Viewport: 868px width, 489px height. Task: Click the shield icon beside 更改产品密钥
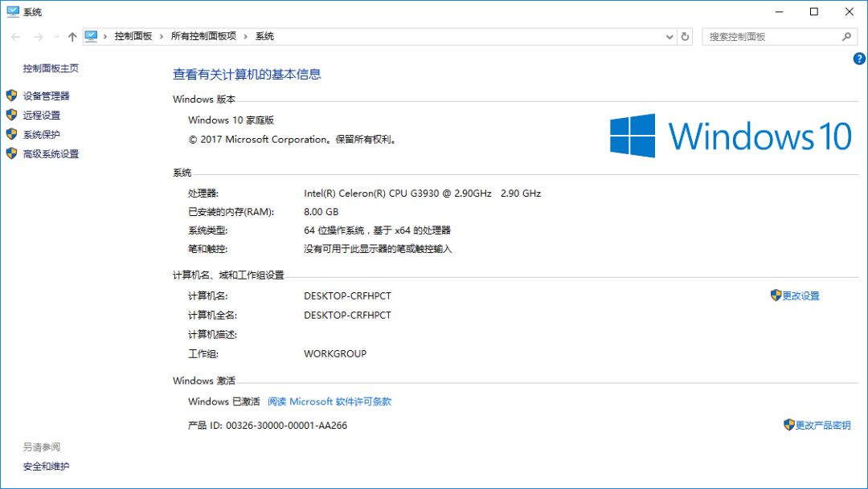point(788,425)
